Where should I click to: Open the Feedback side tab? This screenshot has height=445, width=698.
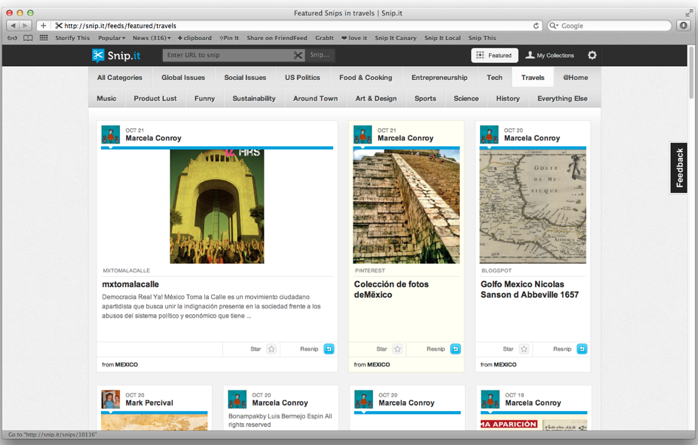point(680,168)
